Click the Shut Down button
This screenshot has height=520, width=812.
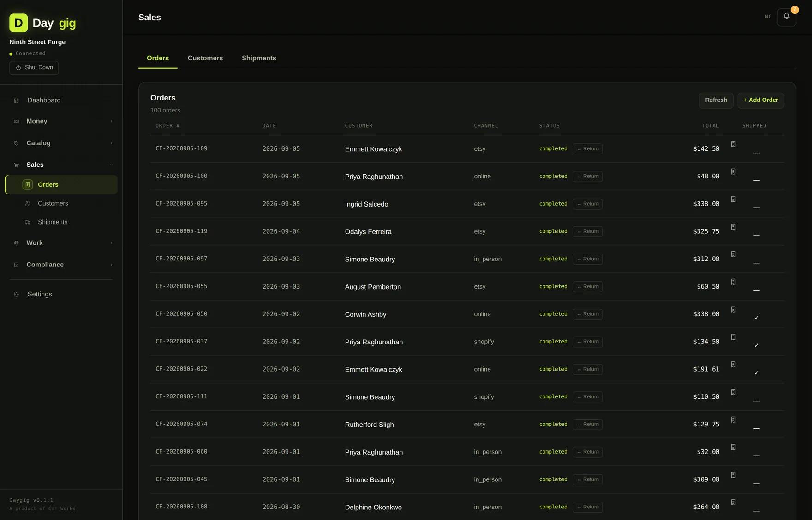[34, 68]
